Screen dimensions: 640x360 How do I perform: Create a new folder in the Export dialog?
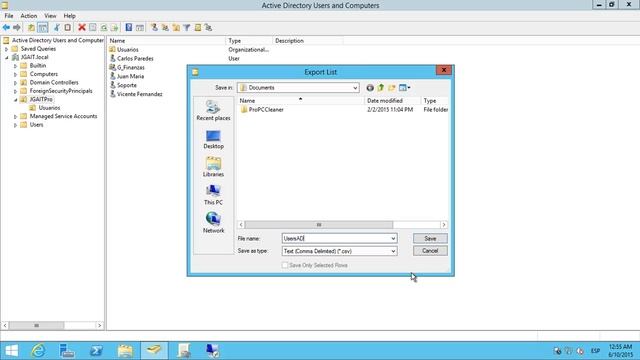click(x=392, y=87)
